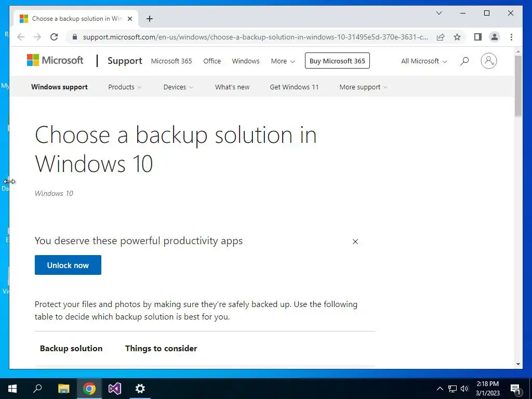532x399 pixels.
Task: Click the Microsoft logo
Action: 55,60
